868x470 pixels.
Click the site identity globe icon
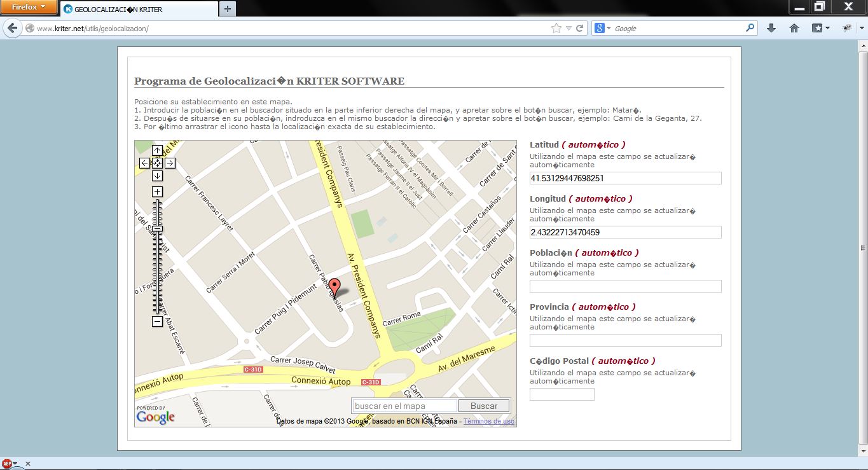(29, 29)
